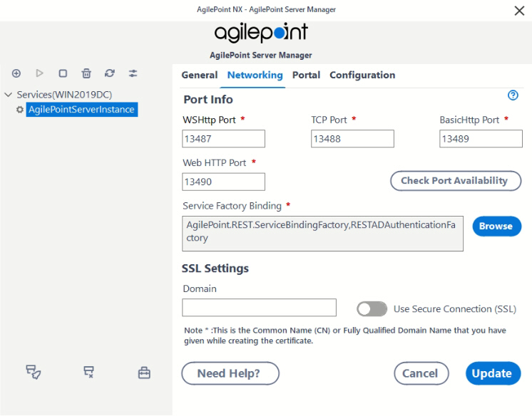Click Check Port Availability button
Screen dimensions: 532x416
(x=456, y=181)
